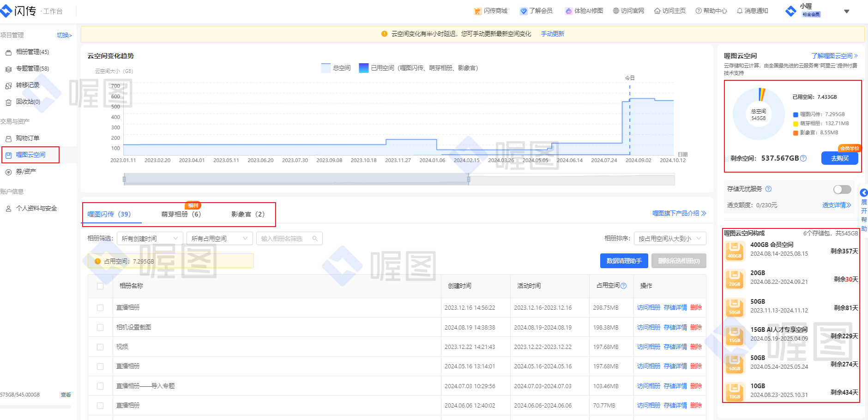Open 券/资产 sidebar icon
The image size is (868, 420).
click(8, 172)
